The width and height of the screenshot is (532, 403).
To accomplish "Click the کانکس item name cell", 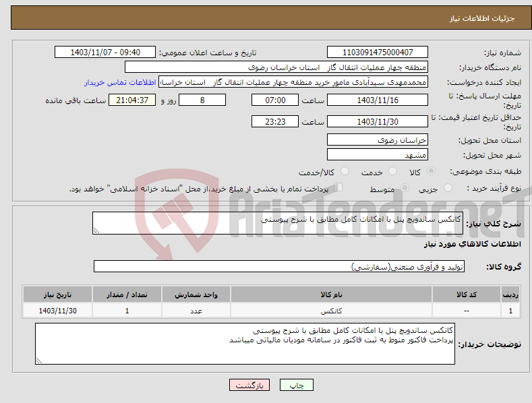I will click(x=331, y=311).
